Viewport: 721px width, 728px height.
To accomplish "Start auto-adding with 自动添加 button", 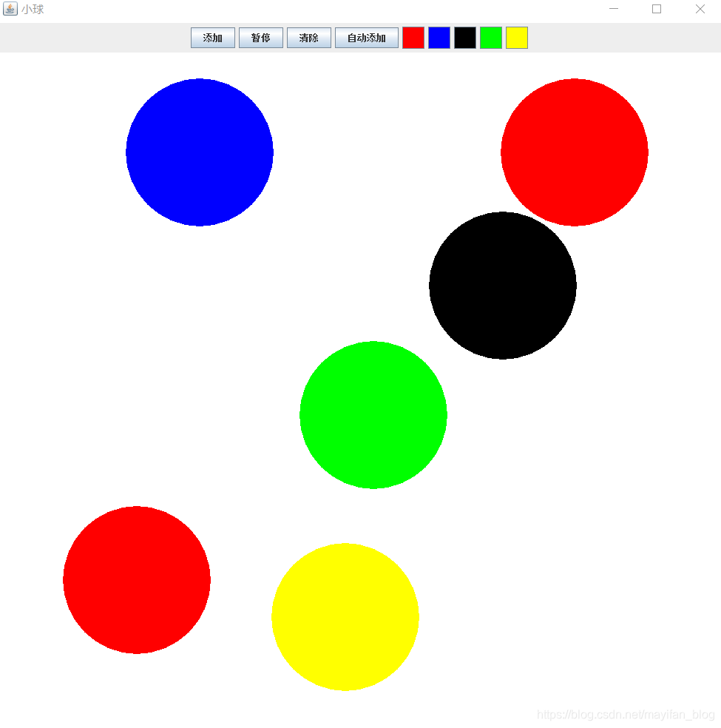I will pos(367,38).
